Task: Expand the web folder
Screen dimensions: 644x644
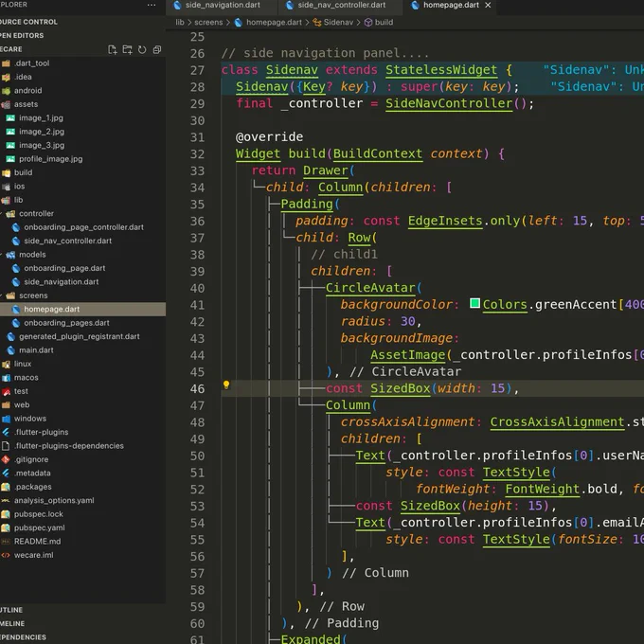Action: pyautogui.click(x=82, y=404)
